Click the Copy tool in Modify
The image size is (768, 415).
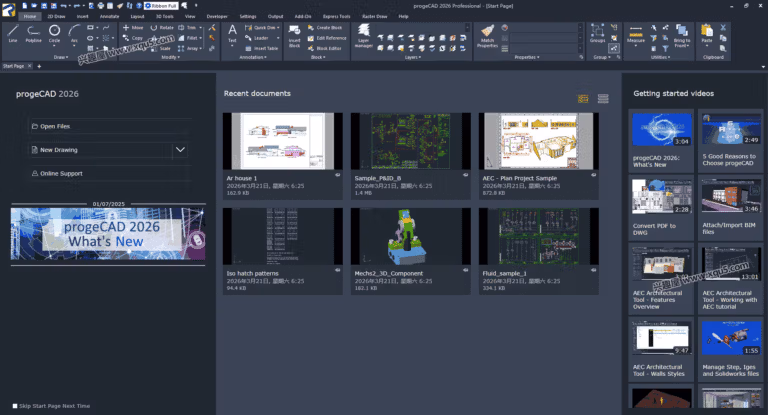[133, 38]
